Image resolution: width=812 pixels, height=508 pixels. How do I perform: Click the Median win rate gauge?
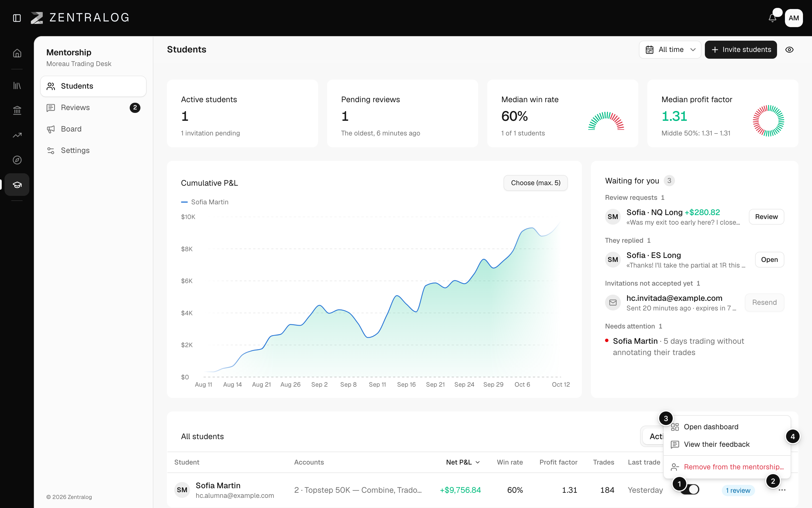click(x=606, y=121)
